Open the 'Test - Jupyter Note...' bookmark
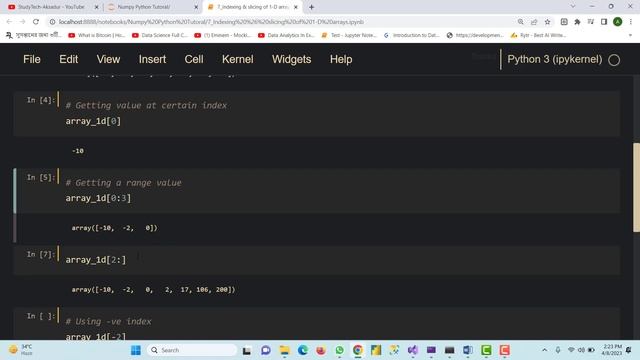The height and width of the screenshot is (360, 640). pyautogui.click(x=349, y=36)
